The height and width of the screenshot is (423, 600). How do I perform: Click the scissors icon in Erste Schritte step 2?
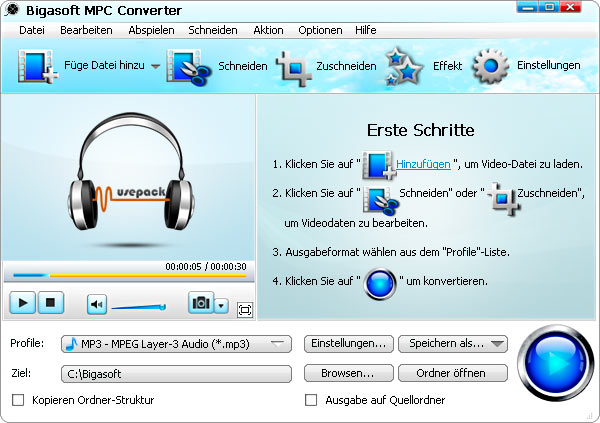coord(380,200)
